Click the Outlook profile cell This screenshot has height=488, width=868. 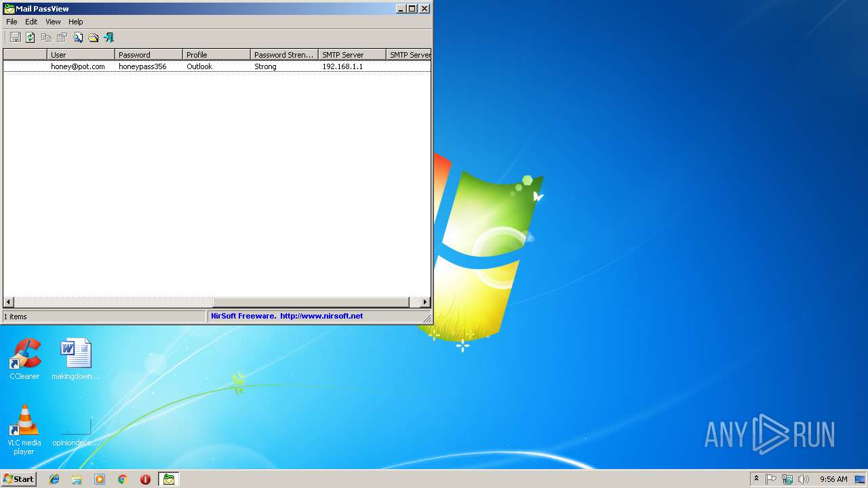coord(199,66)
